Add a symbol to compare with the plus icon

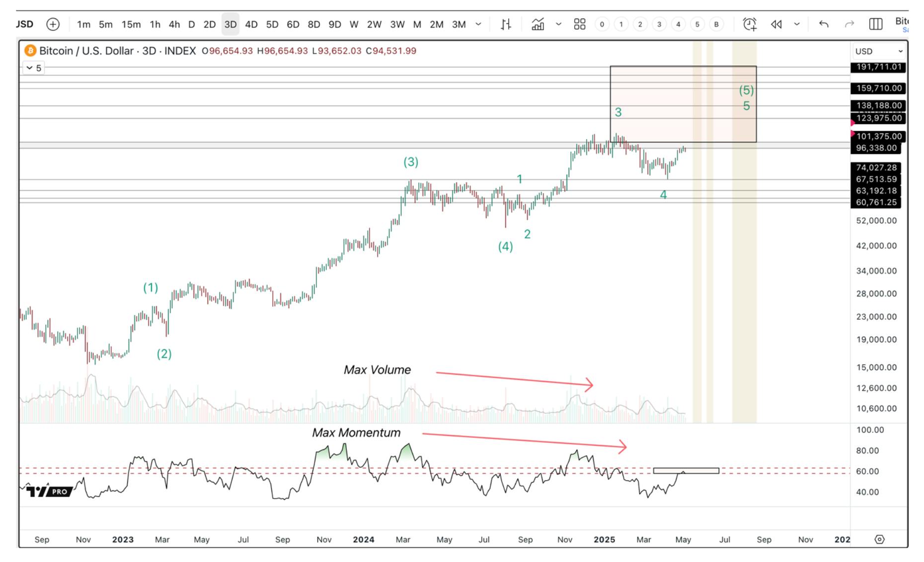coord(53,24)
